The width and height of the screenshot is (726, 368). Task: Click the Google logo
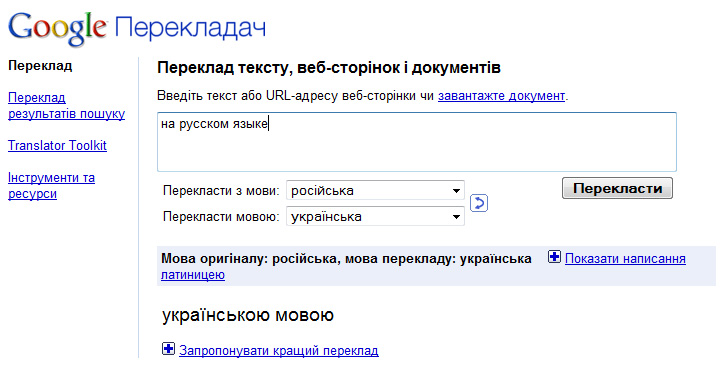(x=58, y=29)
